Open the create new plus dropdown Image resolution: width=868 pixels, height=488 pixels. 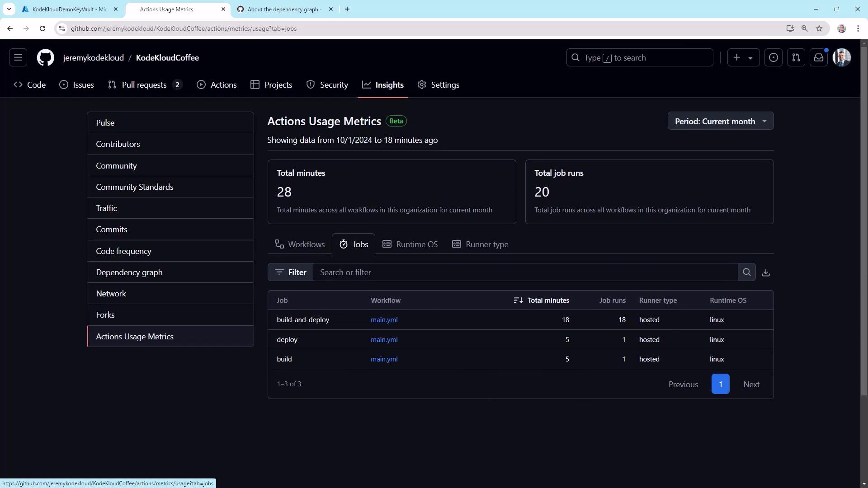743,58
